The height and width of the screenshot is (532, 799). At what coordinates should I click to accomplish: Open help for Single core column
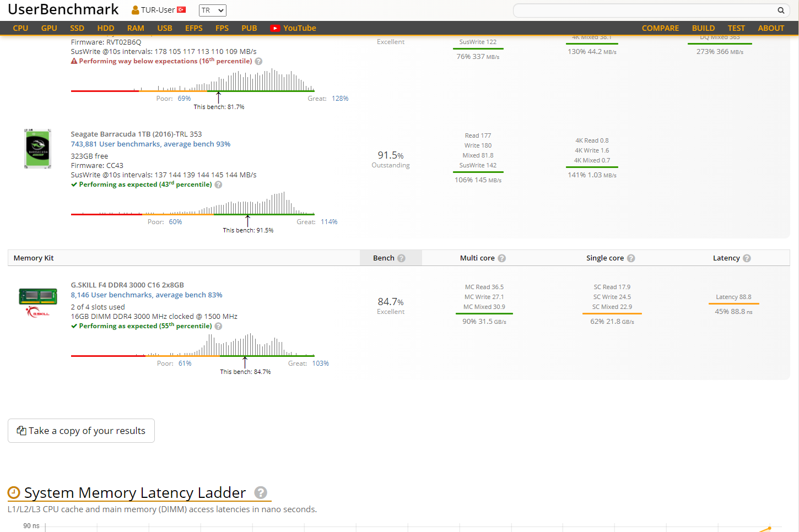[631, 258]
